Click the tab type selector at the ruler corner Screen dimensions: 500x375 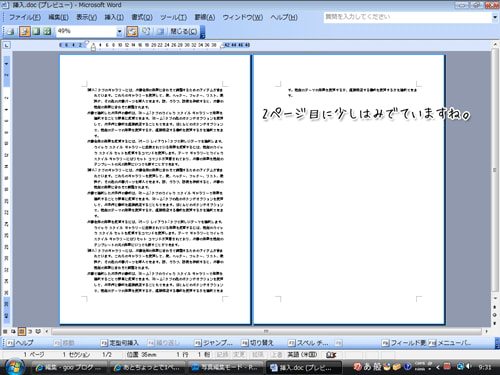click(6, 45)
